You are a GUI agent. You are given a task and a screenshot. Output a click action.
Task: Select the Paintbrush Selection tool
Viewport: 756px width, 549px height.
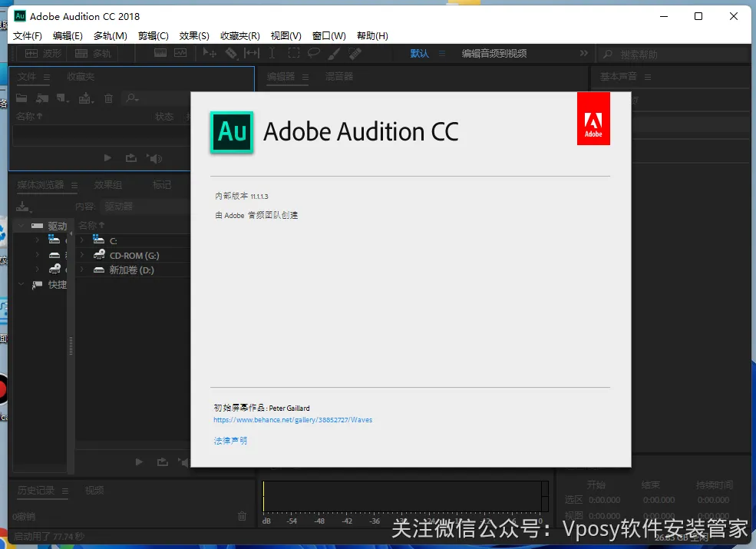(x=334, y=53)
